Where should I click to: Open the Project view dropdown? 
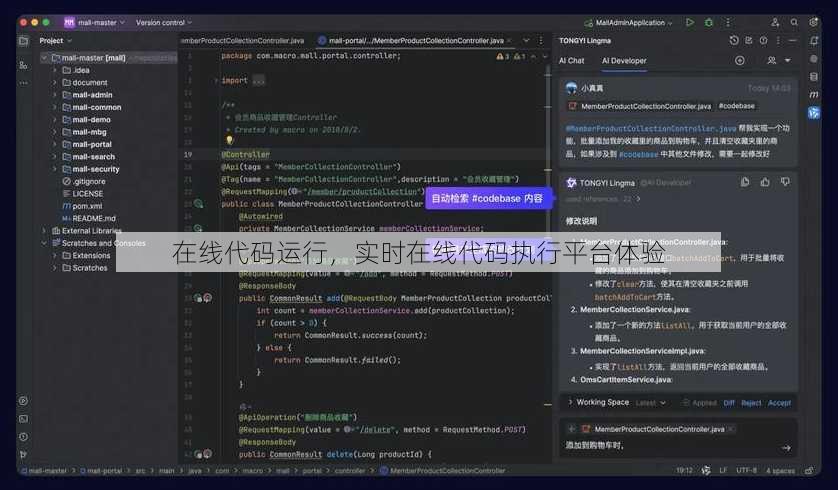pyautogui.click(x=55, y=41)
